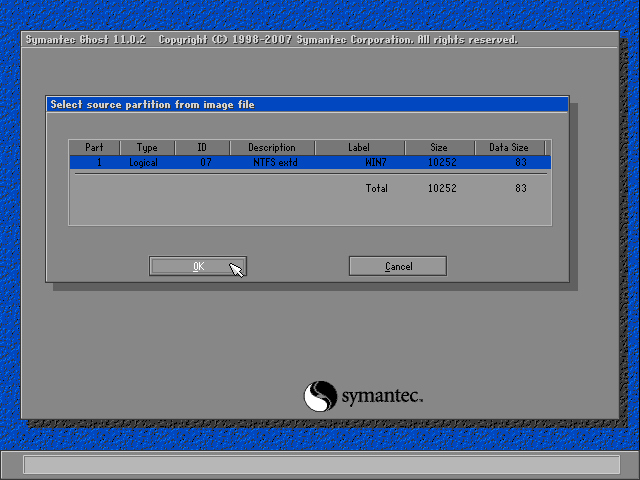Click the Size column header

point(440,147)
